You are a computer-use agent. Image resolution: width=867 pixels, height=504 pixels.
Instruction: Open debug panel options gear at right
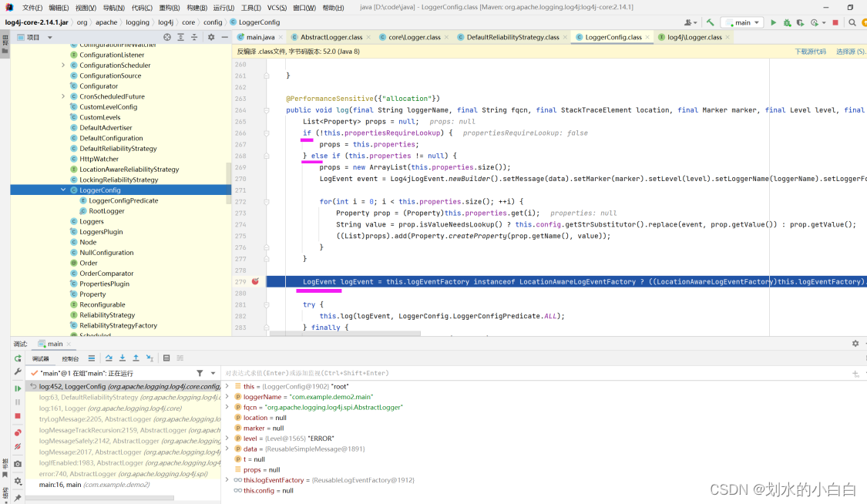tap(855, 343)
